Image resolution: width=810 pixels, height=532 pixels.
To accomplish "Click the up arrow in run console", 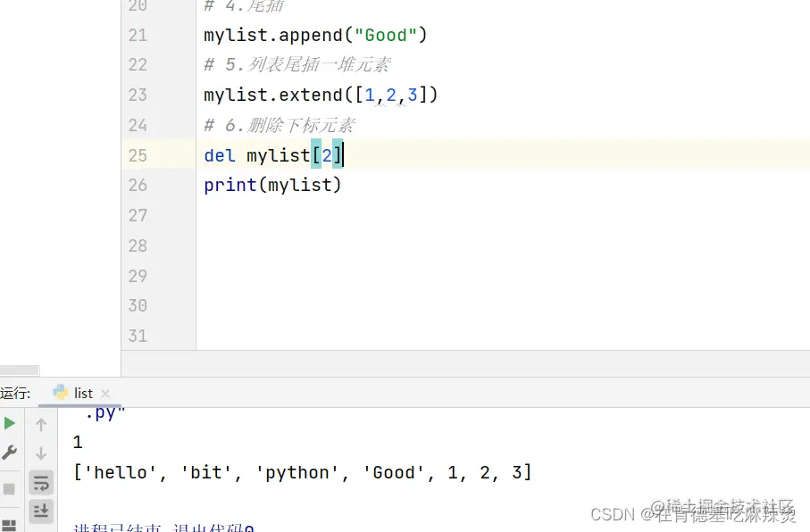I will coord(41,425).
